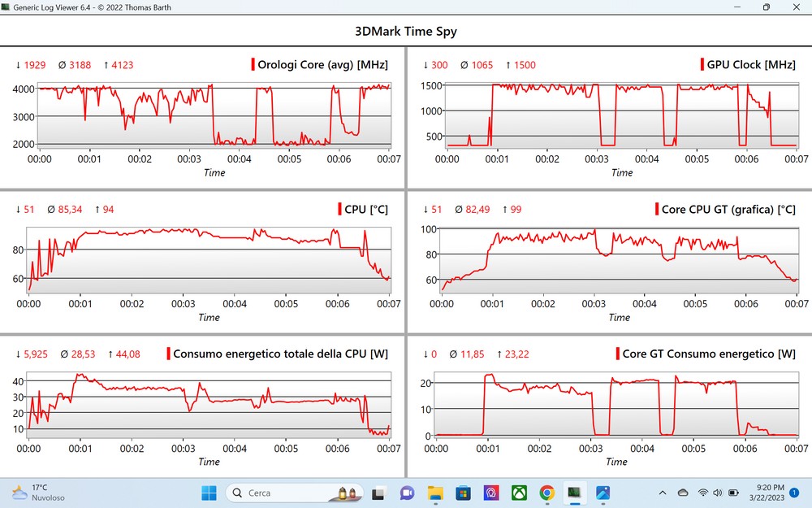Open the OneDrive cloud tray icon

coord(683,493)
